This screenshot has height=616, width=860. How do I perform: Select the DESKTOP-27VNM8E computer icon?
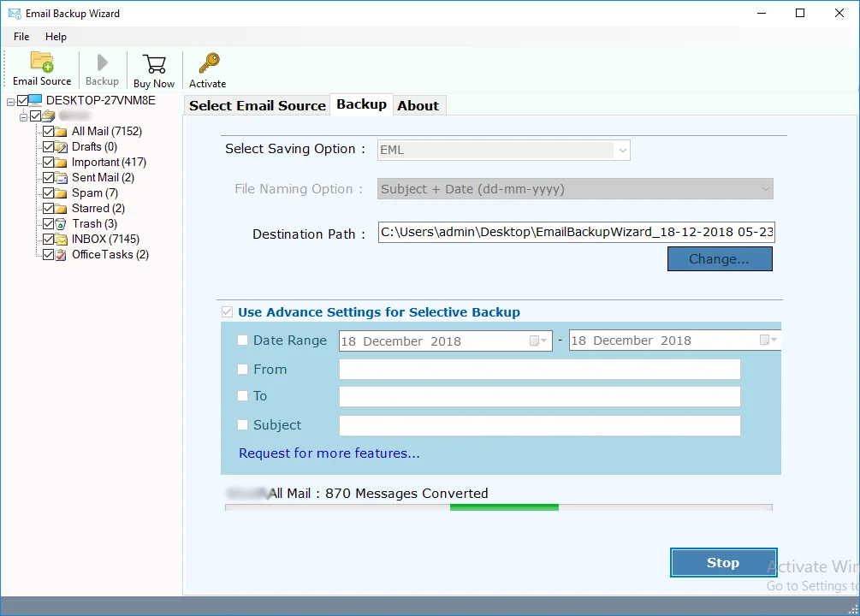tap(36, 100)
